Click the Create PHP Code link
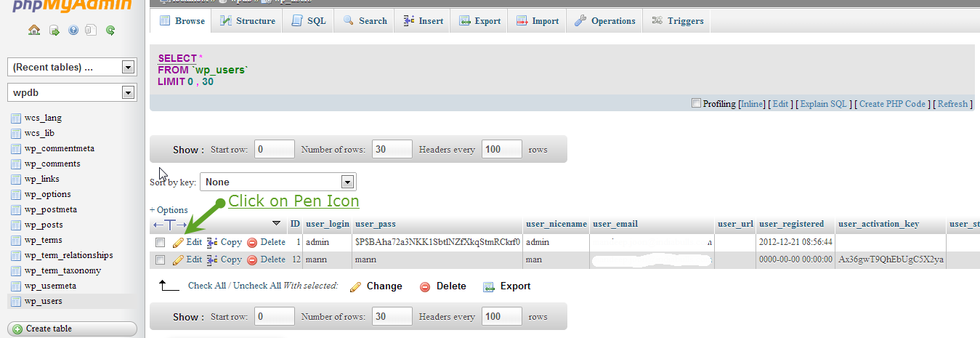 [x=892, y=104]
